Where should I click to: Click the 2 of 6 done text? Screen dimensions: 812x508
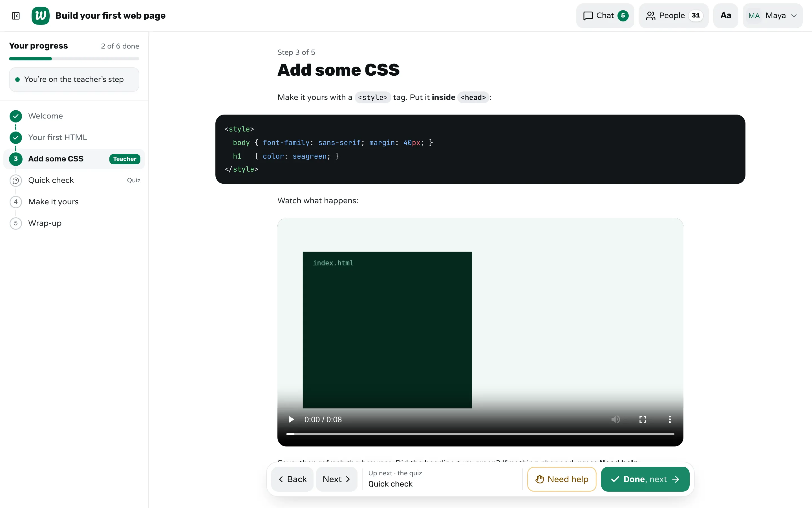(x=120, y=46)
